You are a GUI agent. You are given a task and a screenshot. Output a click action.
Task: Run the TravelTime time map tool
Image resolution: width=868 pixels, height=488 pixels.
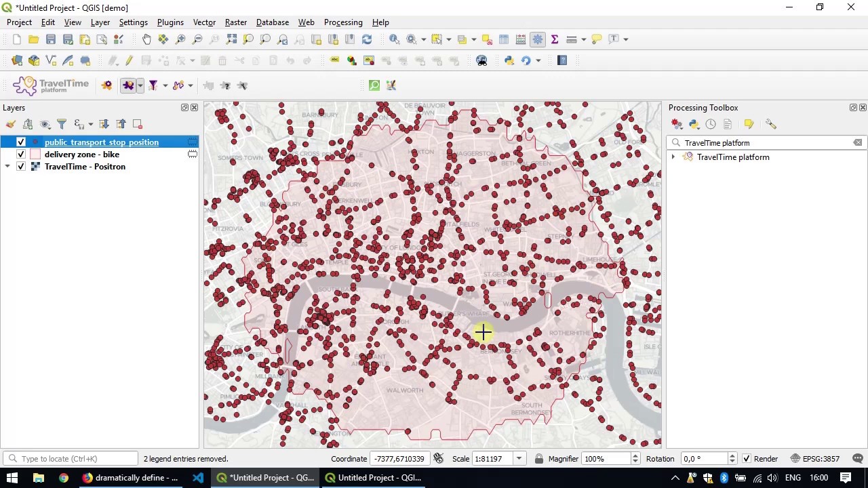click(127, 85)
